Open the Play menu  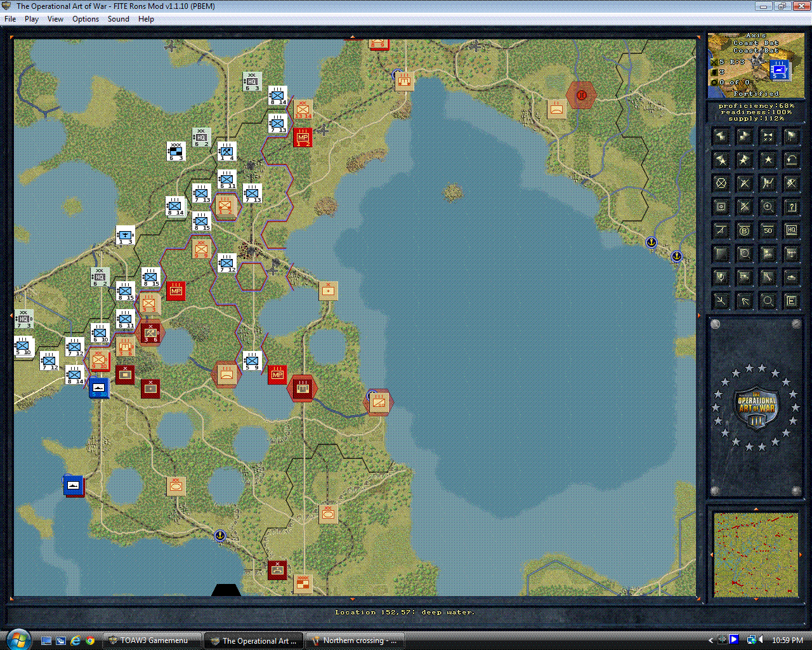click(x=32, y=19)
